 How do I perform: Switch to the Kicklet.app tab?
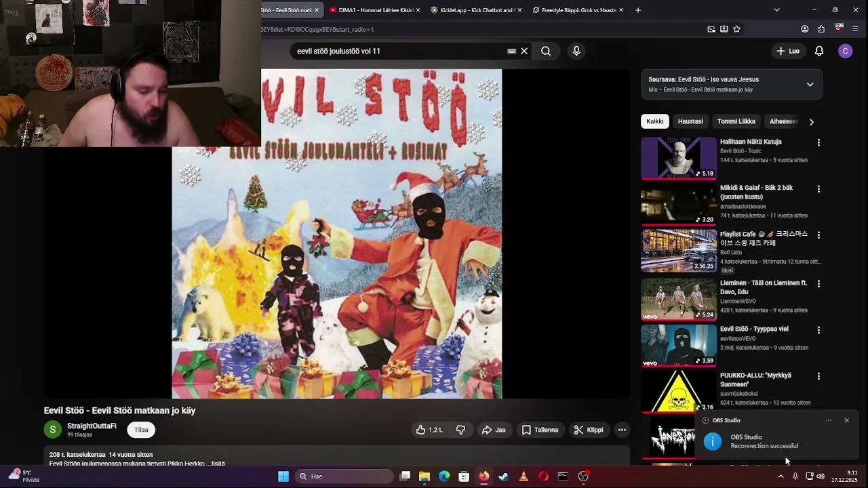(x=476, y=10)
